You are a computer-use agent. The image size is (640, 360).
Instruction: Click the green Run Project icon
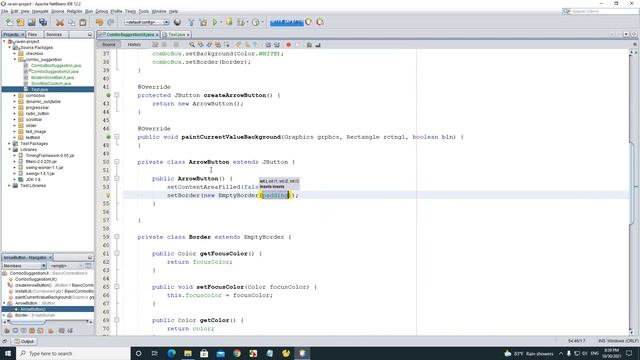tap(215, 22)
